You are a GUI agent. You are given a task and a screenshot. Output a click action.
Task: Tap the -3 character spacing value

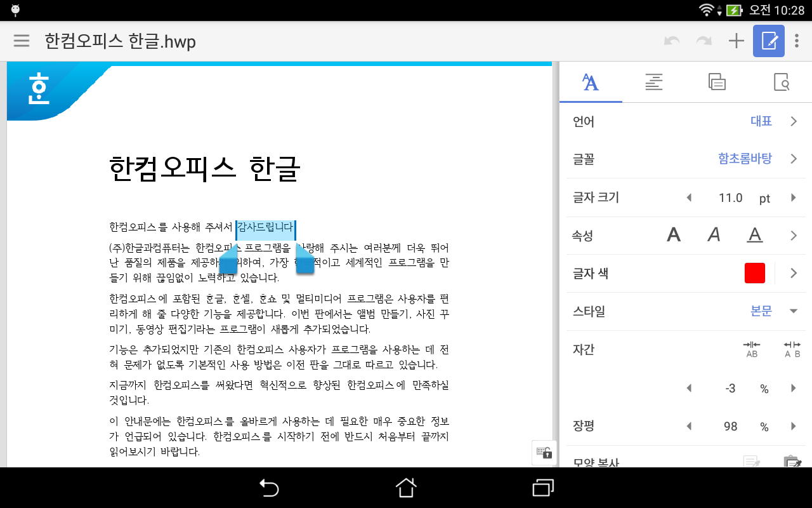pyautogui.click(x=730, y=388)
